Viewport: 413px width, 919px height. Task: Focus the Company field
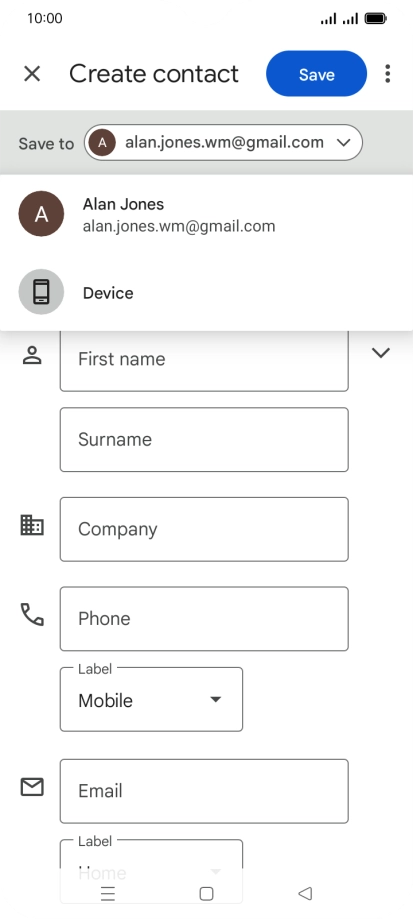(x=204, y=529)
